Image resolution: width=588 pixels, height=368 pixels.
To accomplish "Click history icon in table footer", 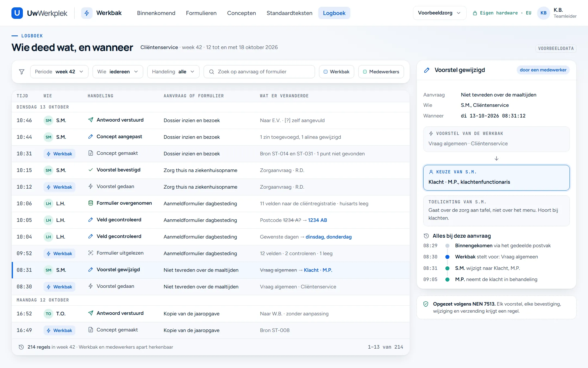I will click(21, 347).
